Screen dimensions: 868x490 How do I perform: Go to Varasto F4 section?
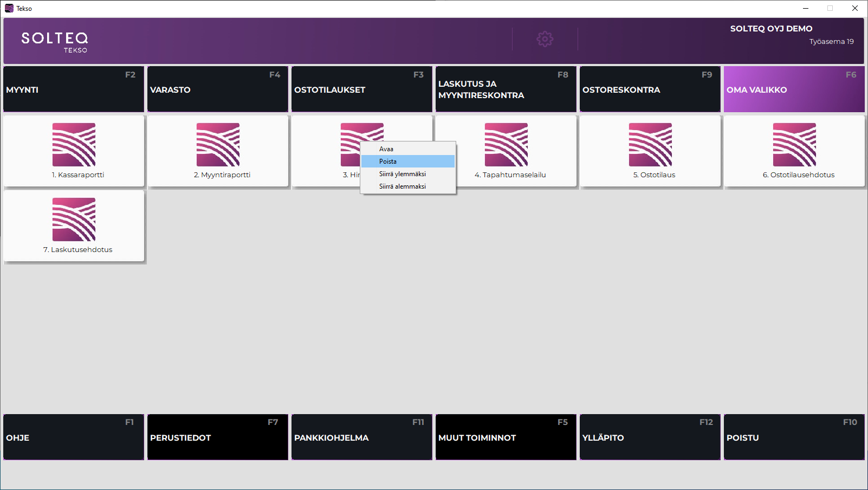218,89
